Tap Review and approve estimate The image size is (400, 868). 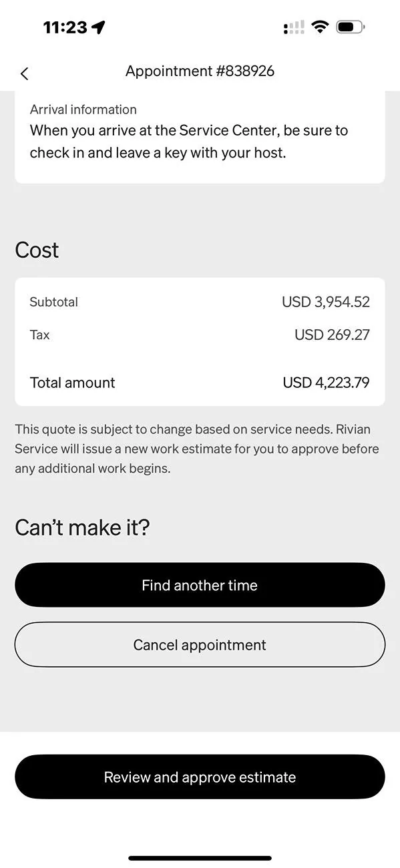click(x=200, y=777)
